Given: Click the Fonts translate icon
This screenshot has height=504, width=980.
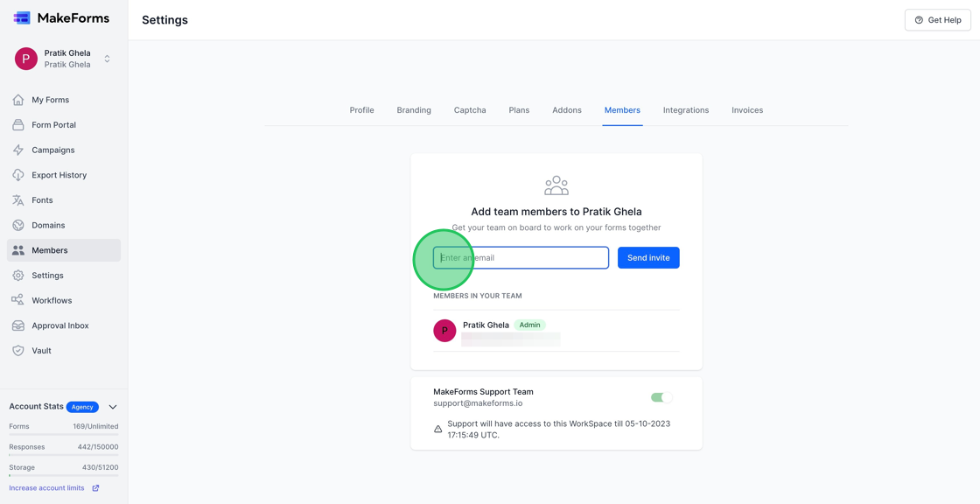Looking at the screenshot, I should (18, 200).
